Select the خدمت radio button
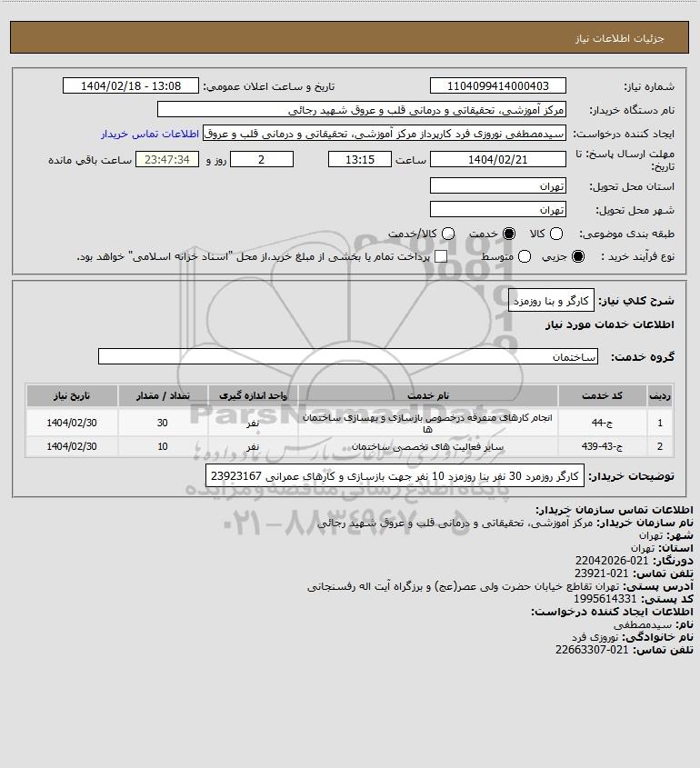 (509, 234)
